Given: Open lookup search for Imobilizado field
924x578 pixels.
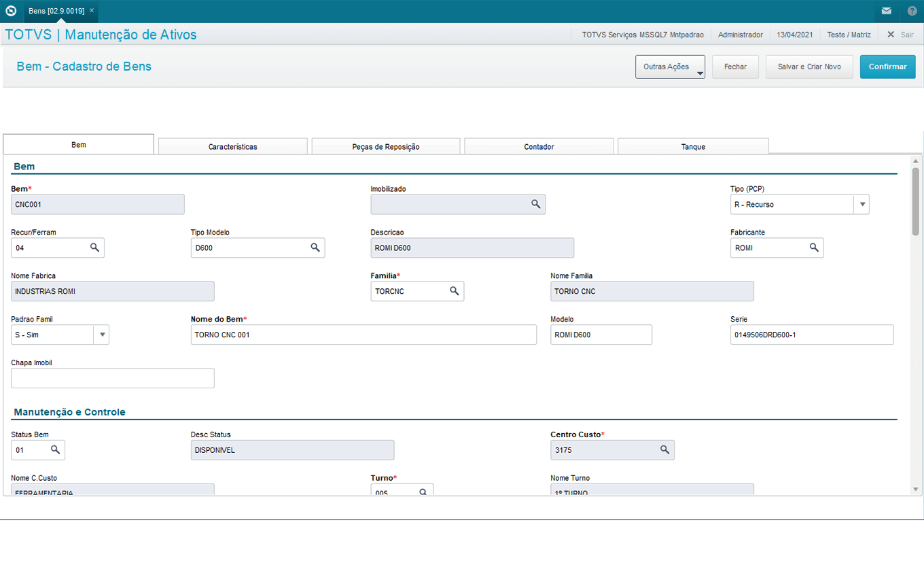Looking at the screenshot, I should coord(535,204).
